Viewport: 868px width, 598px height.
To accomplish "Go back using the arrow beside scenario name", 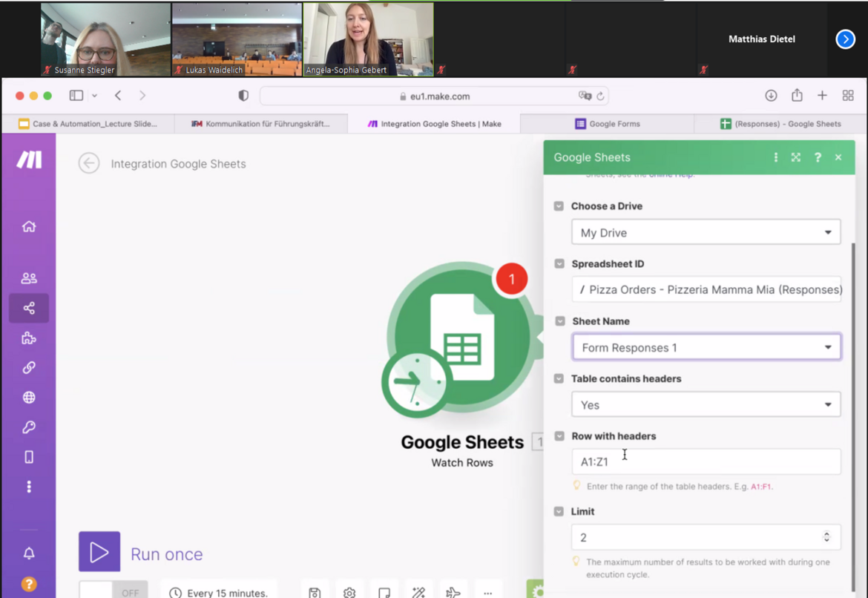I will pos(89,163).
